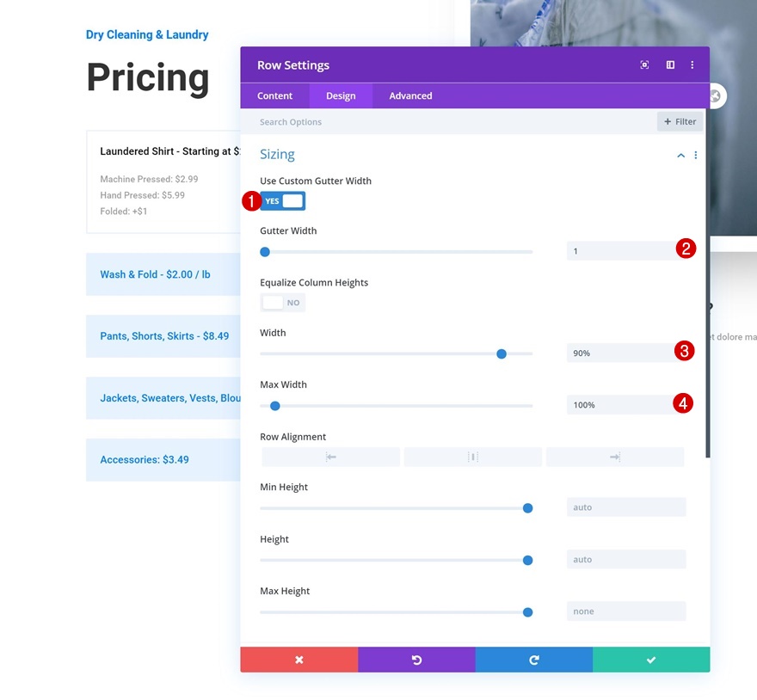The image size is (757, 700).
Task: Undo the last change in footer
Action: (x=416, y=660)
